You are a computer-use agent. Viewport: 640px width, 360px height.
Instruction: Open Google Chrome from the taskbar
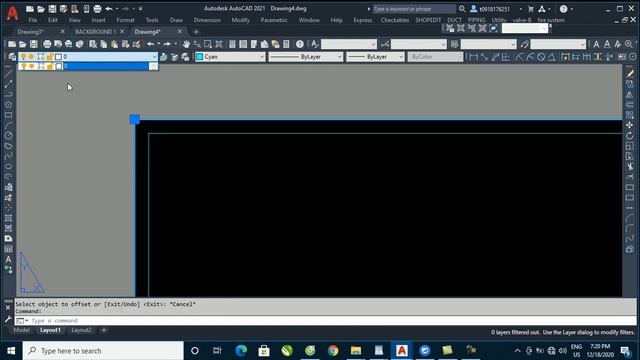pos(333,351)
